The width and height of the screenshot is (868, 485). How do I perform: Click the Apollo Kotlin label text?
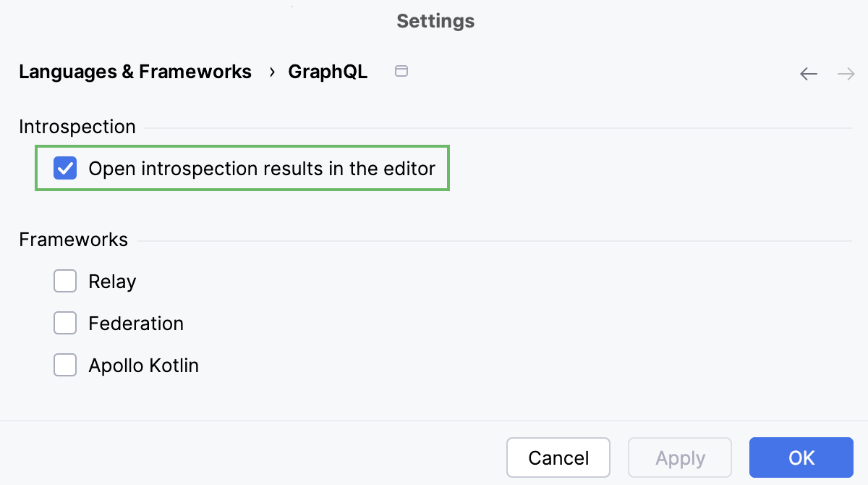tap(143, 366)
